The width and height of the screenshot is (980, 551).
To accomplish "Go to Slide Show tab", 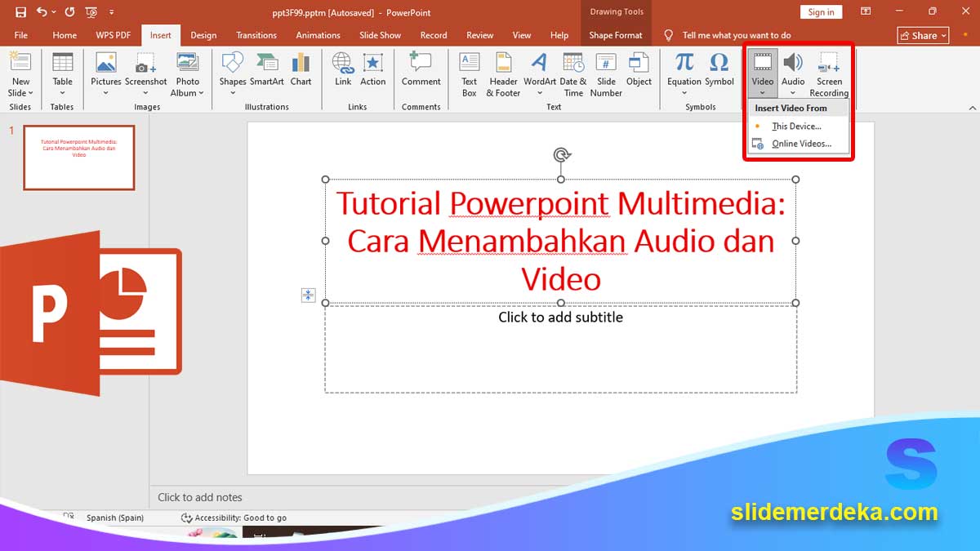I will (x=380, y=35).
